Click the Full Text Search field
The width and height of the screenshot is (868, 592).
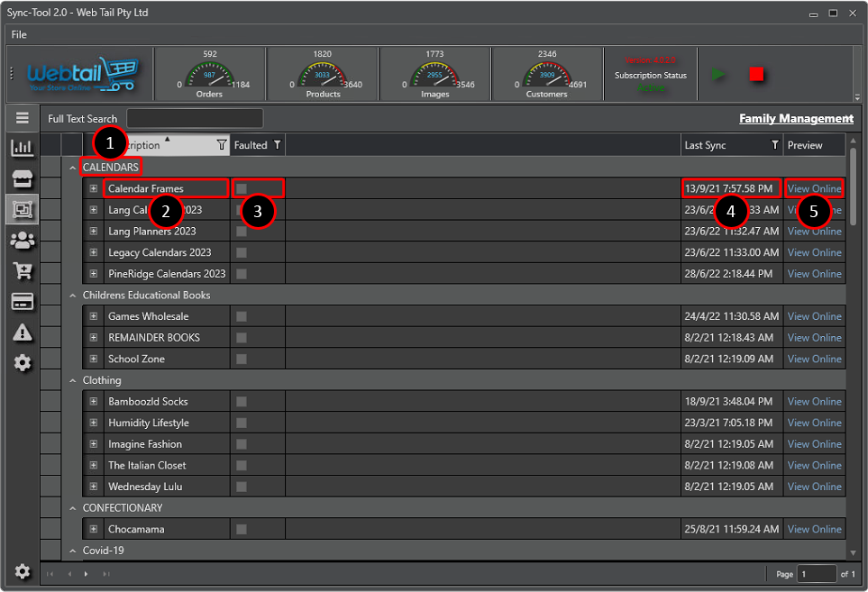[x=195, y=119]
